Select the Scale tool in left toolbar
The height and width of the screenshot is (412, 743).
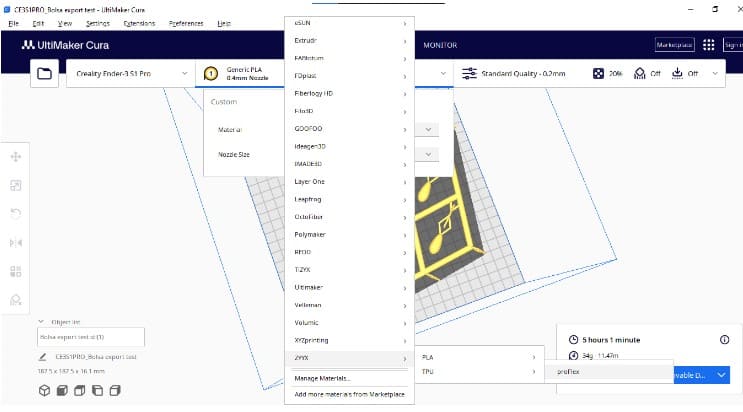(x=16, y=185)
